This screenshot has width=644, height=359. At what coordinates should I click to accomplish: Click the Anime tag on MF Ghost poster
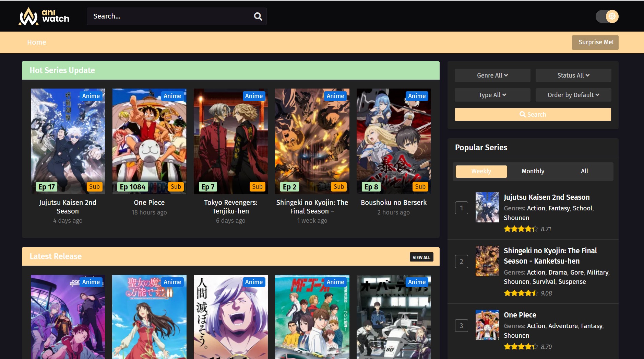click(x=335, y=282)
